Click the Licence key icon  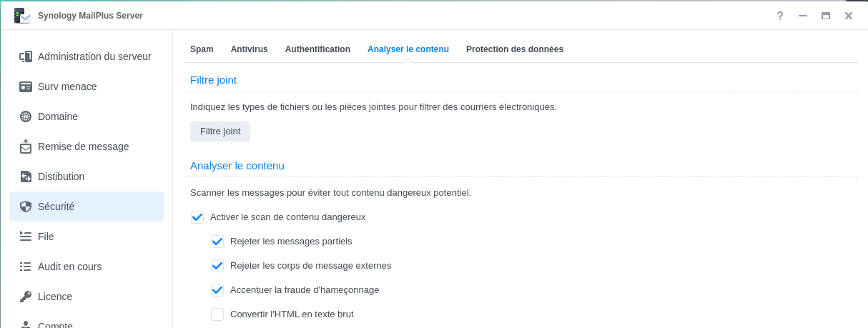26,297
